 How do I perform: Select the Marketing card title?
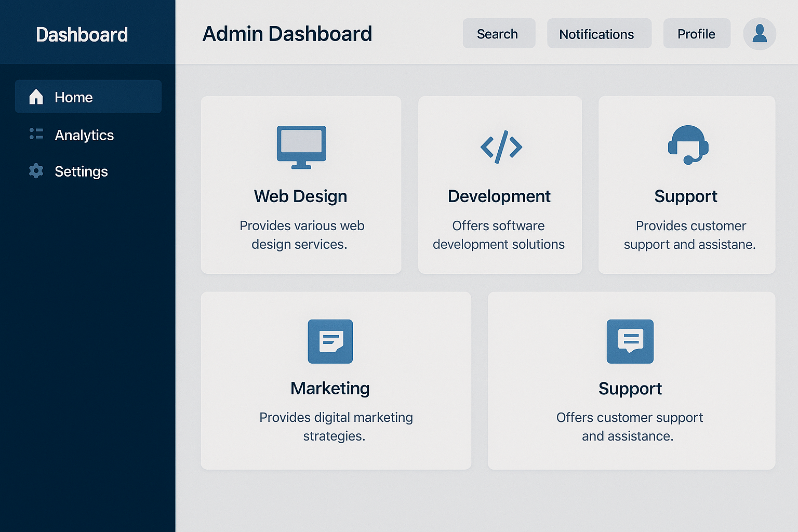coord(330,389)
